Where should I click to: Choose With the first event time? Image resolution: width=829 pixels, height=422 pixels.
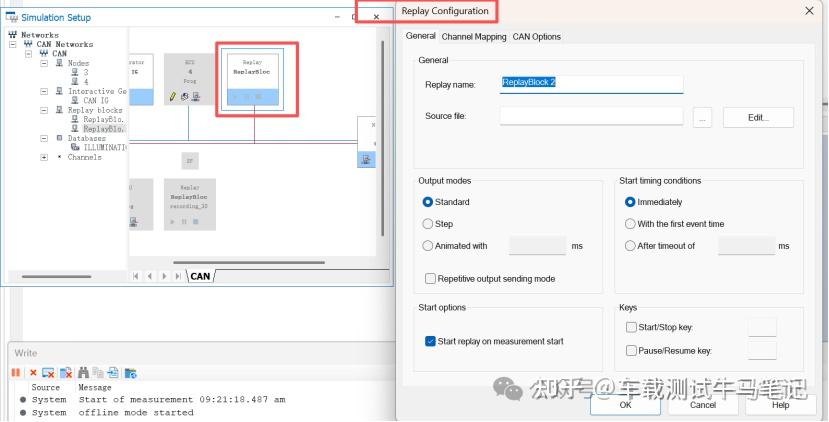[x=630, y=224]
